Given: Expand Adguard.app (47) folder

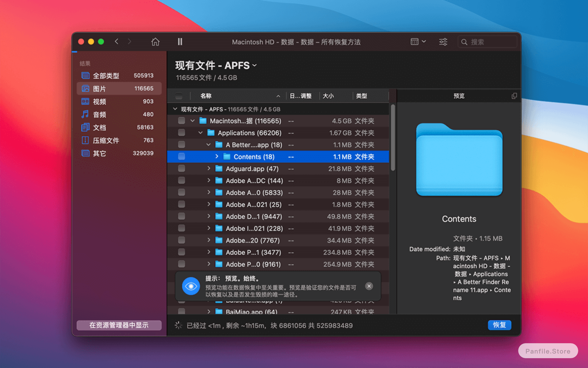Looking at the screenshot, I should pos(209,168).
